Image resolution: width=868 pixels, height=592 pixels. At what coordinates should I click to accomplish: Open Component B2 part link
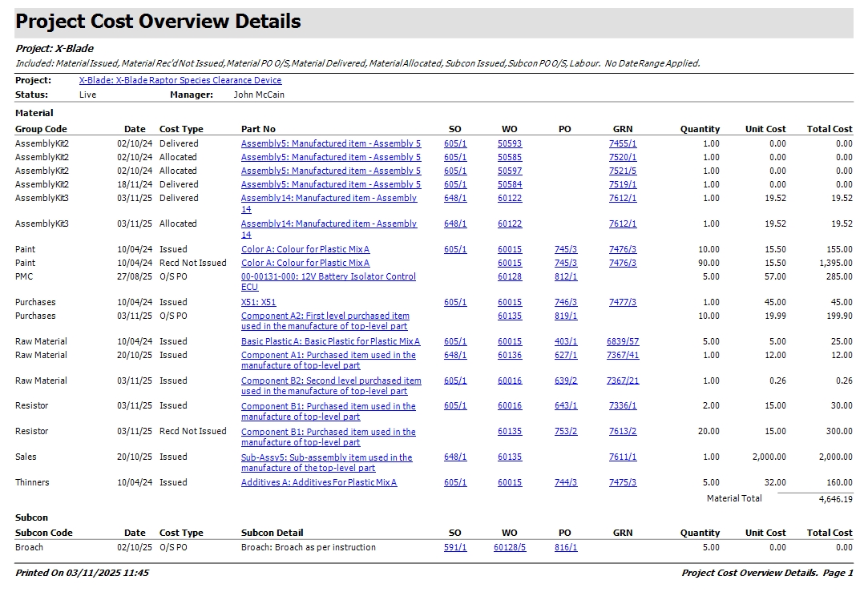point(330,381)
